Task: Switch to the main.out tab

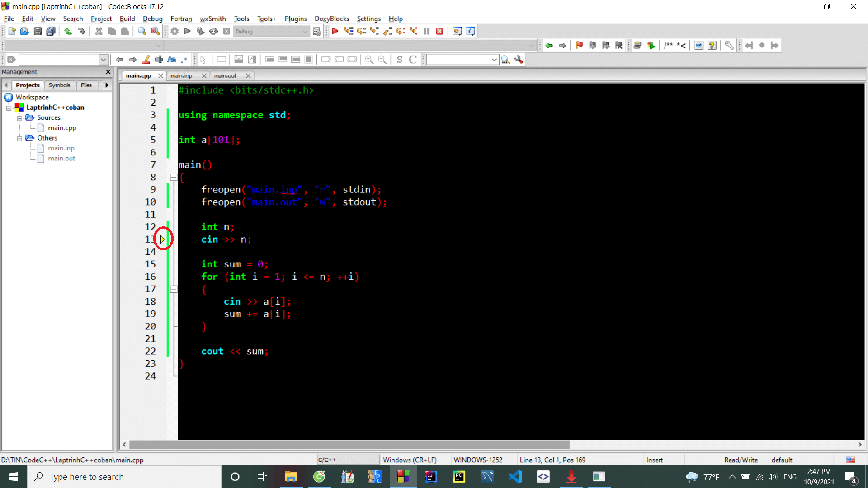Action: coord(225,75)
